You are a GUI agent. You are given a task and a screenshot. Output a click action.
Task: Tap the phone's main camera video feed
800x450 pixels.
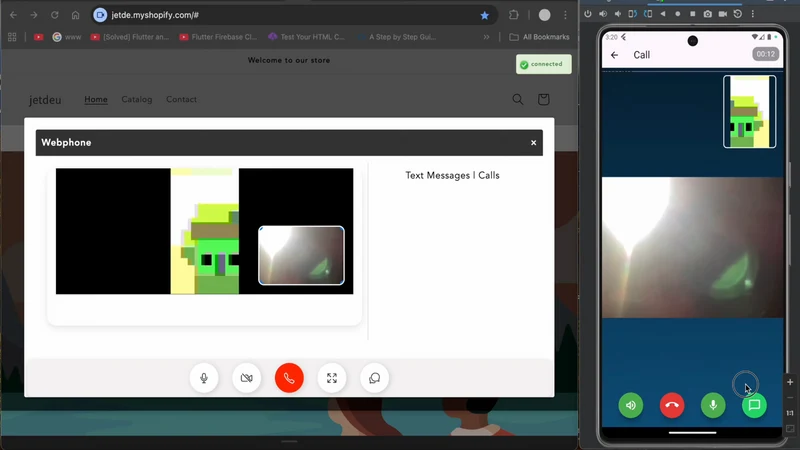tap(692, 247)
